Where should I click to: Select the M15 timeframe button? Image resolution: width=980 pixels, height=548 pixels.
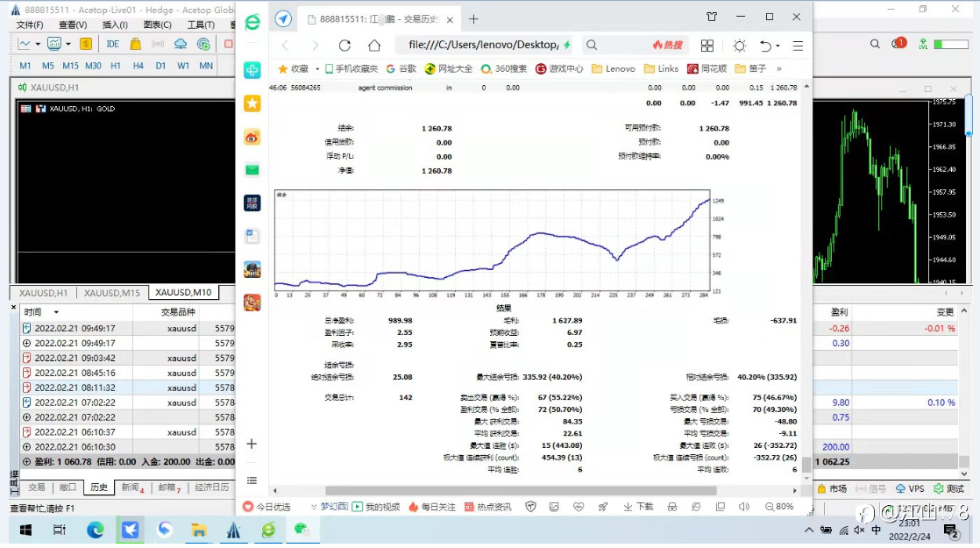click(70, 66)
